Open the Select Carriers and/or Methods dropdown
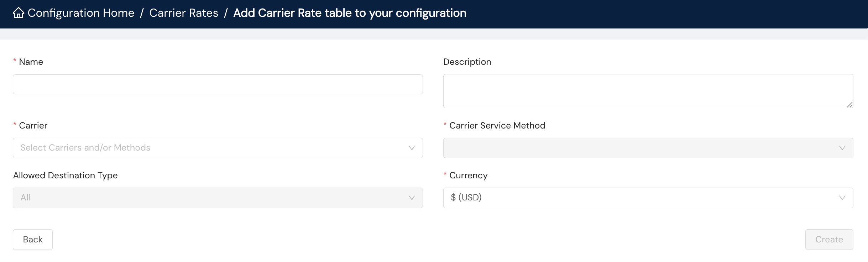This screenshot has height=262, width=868. [214, 148]
